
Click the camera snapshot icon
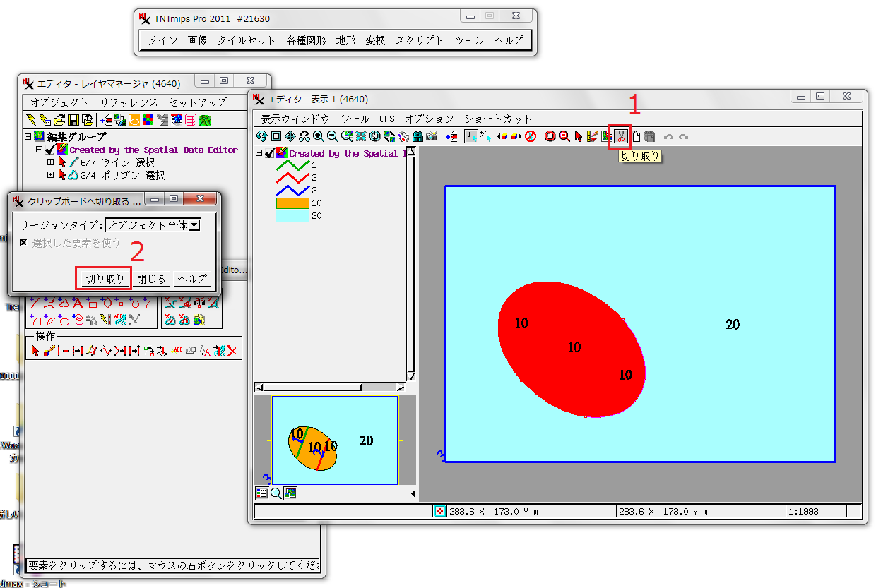coord(432,136)
